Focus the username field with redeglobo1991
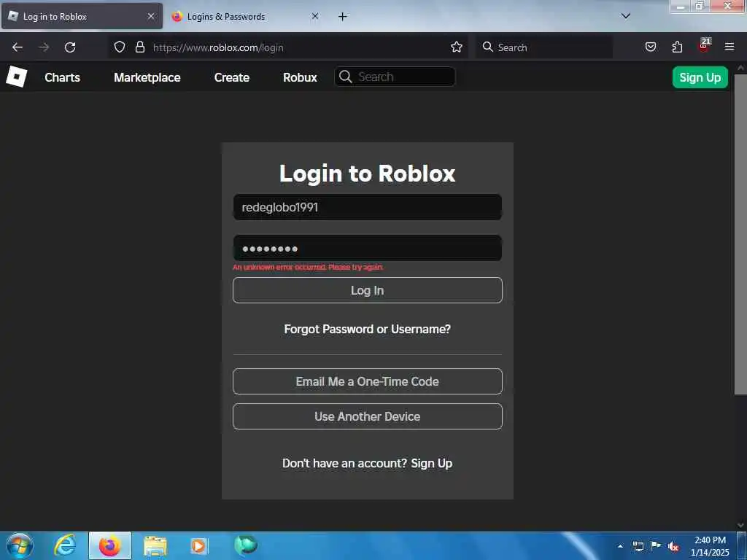747x560 pixels. point(368,207)
